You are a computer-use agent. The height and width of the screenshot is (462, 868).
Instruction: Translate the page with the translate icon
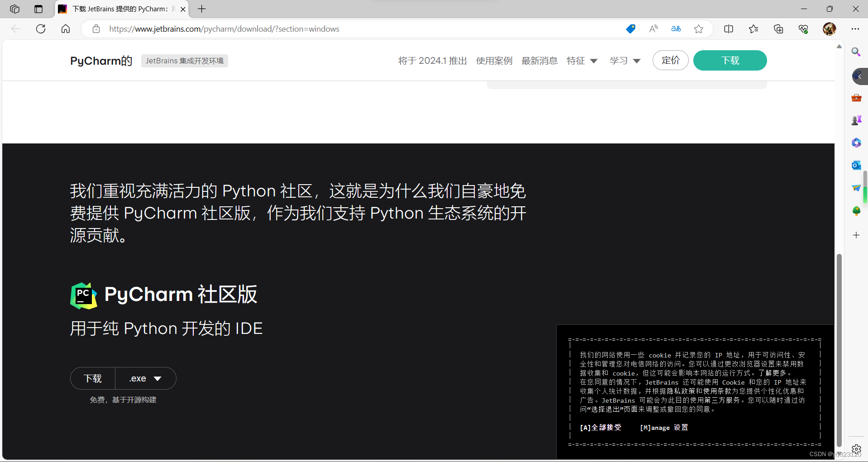coord(676,29)
